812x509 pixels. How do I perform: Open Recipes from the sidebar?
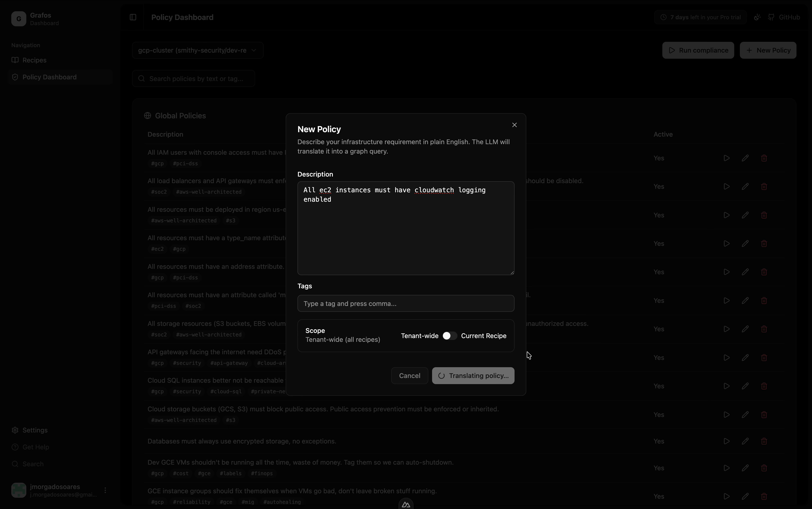34,60
